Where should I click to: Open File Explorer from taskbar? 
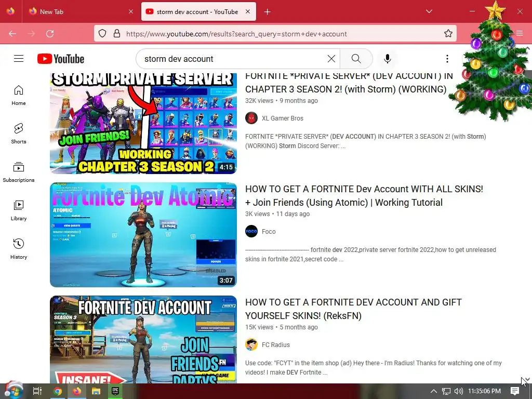[96, 391]
